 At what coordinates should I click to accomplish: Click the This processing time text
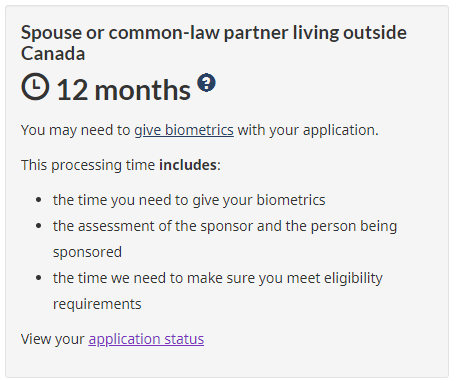(x=88, y=165)
